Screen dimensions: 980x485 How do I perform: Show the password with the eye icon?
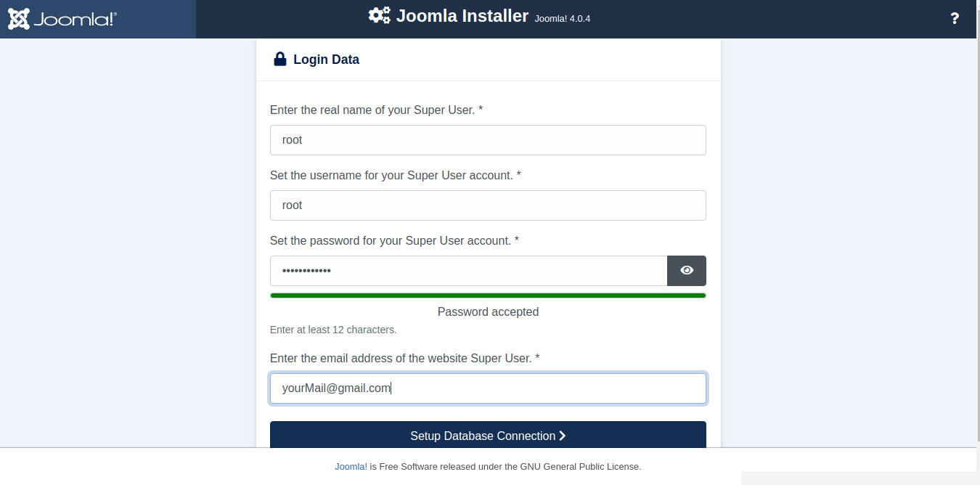coord(687,271)
